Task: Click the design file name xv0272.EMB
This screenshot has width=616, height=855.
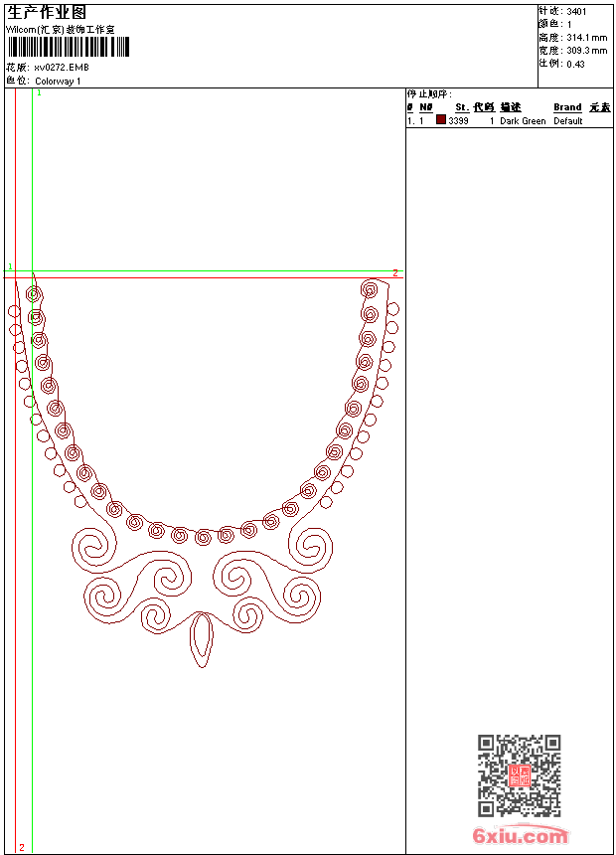Action: 62,68
